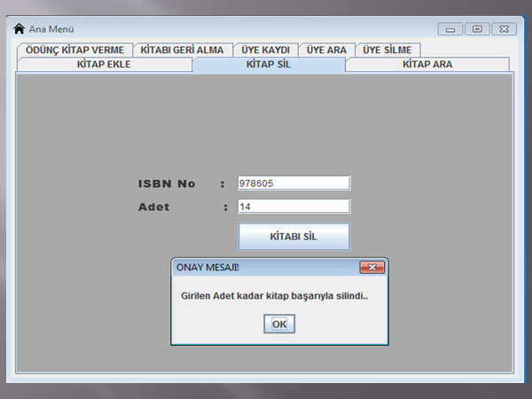Click the Ana Menü home icon
The height and width of the screenshot is (399, 532).
pyautogui.click(x=20, y=29)
